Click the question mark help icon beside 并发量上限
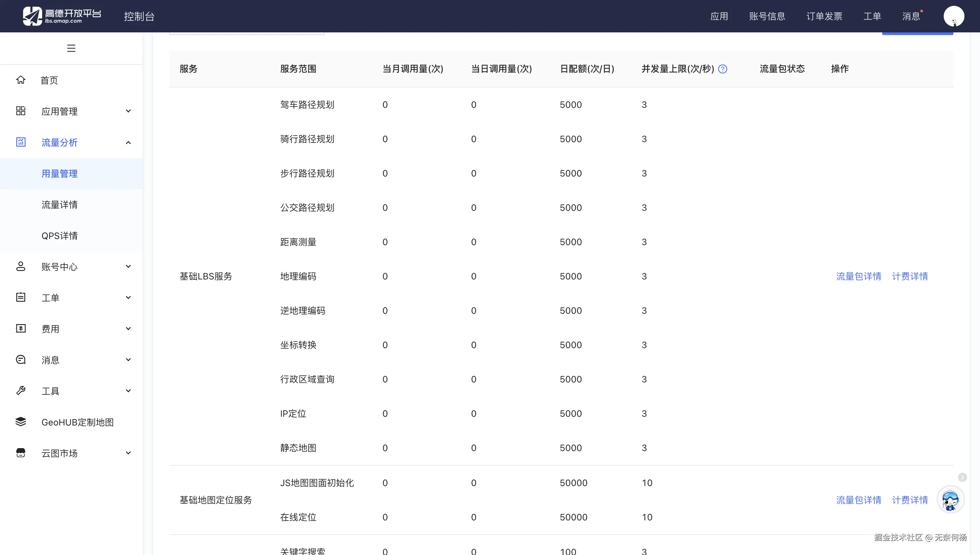The width and height of the screenshot is (980, 555). 722,69
